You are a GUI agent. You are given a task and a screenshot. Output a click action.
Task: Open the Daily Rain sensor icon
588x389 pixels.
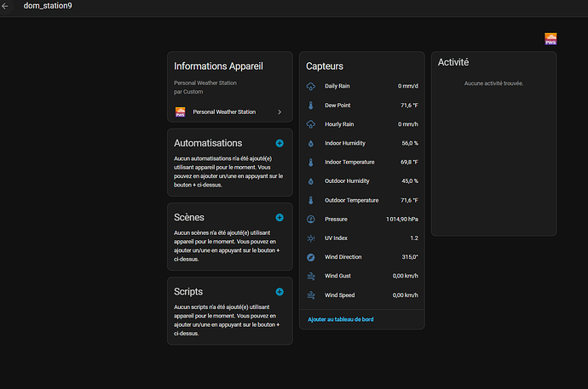(x=311, y=86)
